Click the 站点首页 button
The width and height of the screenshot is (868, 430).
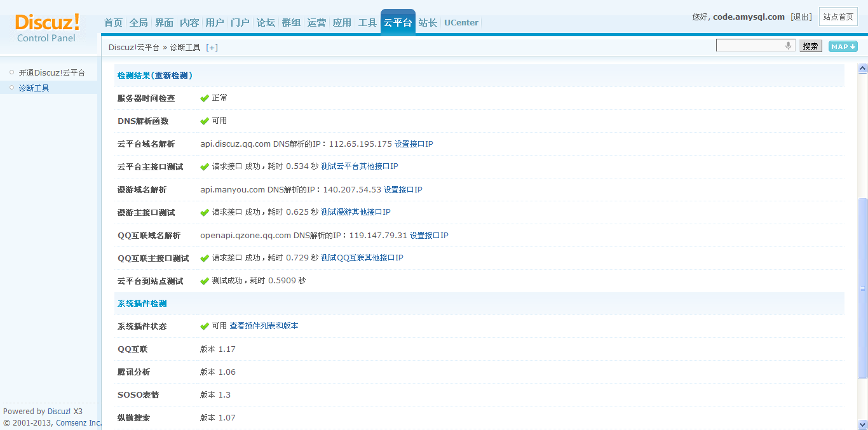(838, 17)
